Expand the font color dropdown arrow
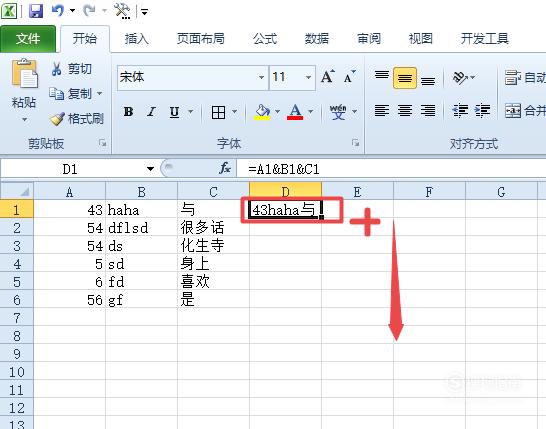 click(x=311, y=112)
